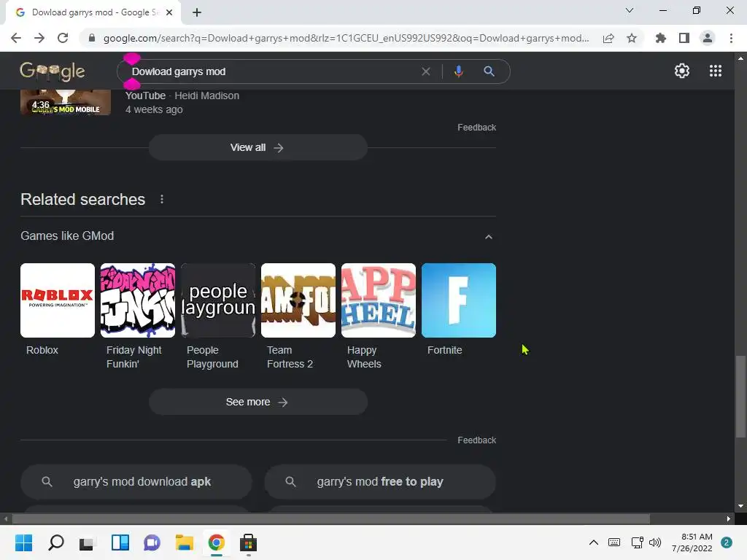Click the horizontal scrollbar thumb
Image resolution: width=747 pixels, height=560 pixels.
click(330, 518)
